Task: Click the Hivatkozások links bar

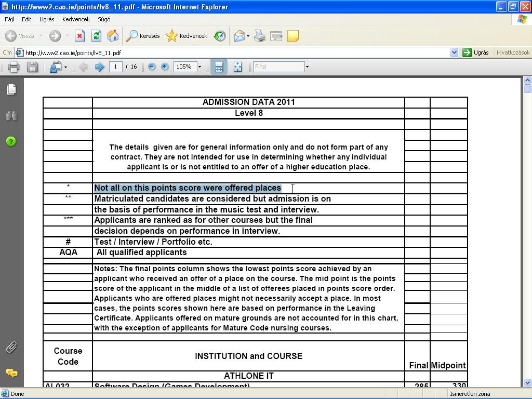Action: pos(513,52)
